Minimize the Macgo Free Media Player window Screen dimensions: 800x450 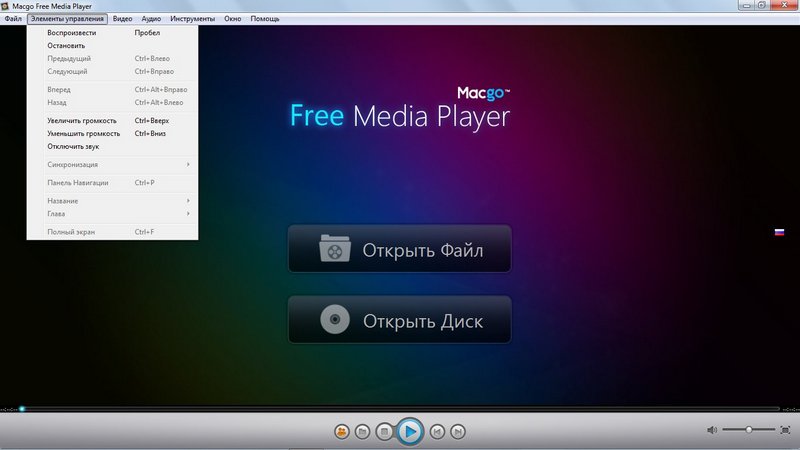[746, 5]
